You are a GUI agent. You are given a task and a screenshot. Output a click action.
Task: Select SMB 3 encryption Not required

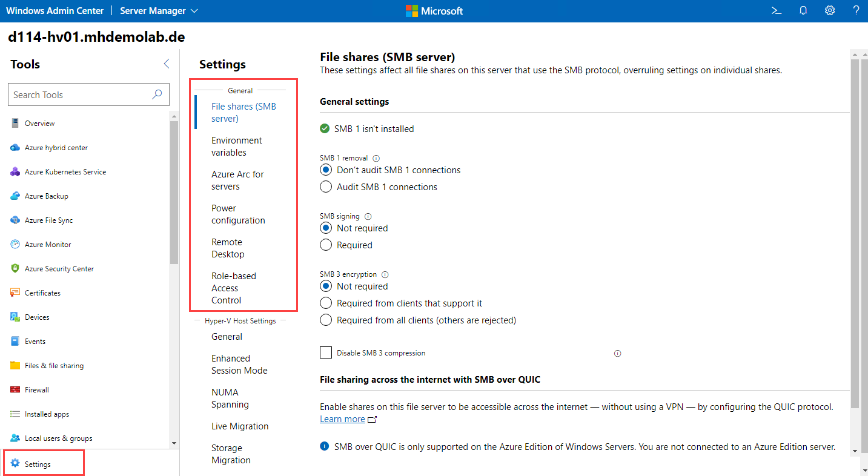[x=326, y=286]
